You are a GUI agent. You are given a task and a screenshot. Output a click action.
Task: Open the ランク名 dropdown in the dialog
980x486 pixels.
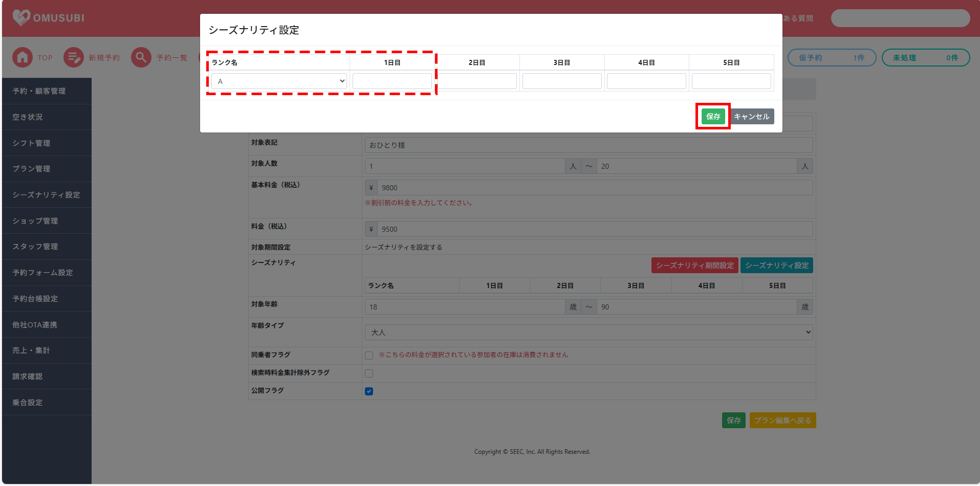point(279,81)
